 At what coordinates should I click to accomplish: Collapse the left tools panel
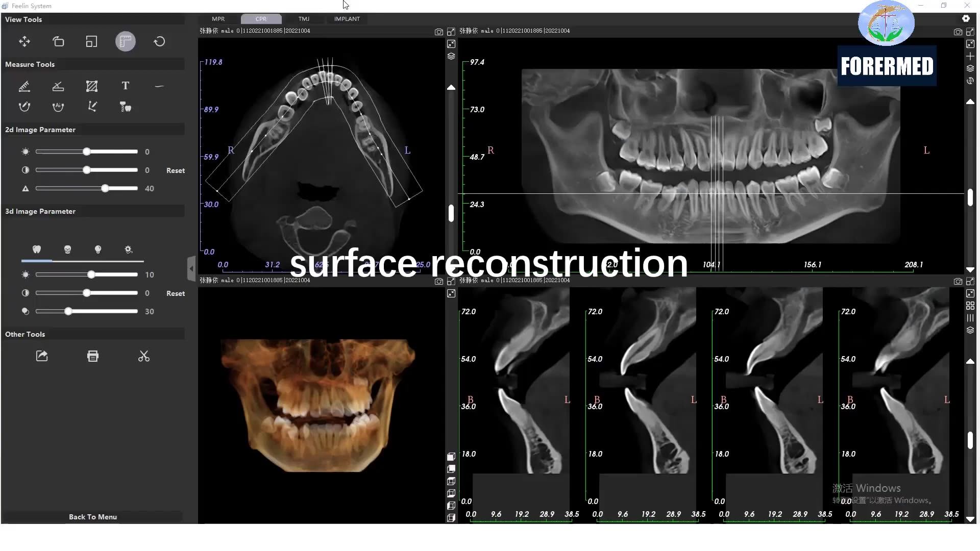[191, 268]
